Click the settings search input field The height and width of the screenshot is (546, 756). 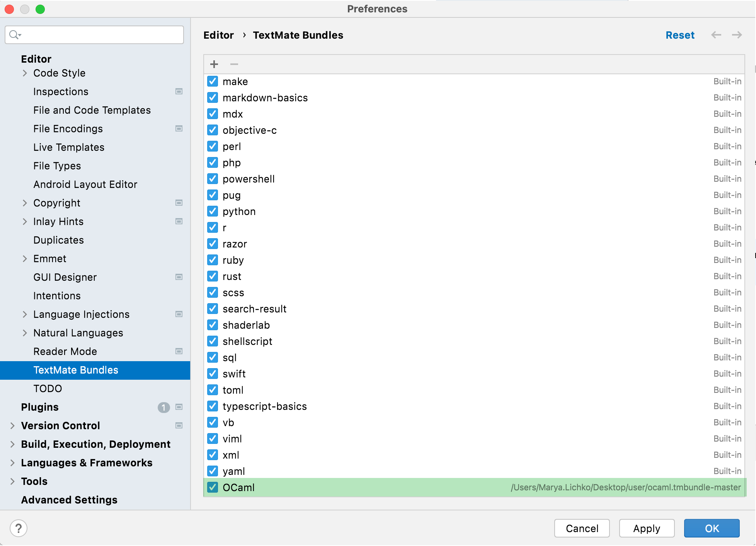click(94, 35)
